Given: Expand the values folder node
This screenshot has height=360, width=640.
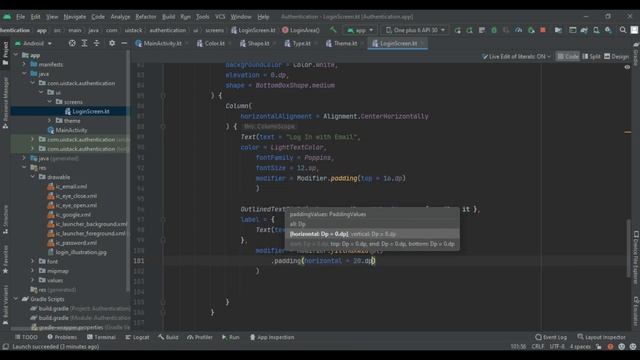Looking at the screenshot, I should (x=33, y=280).
